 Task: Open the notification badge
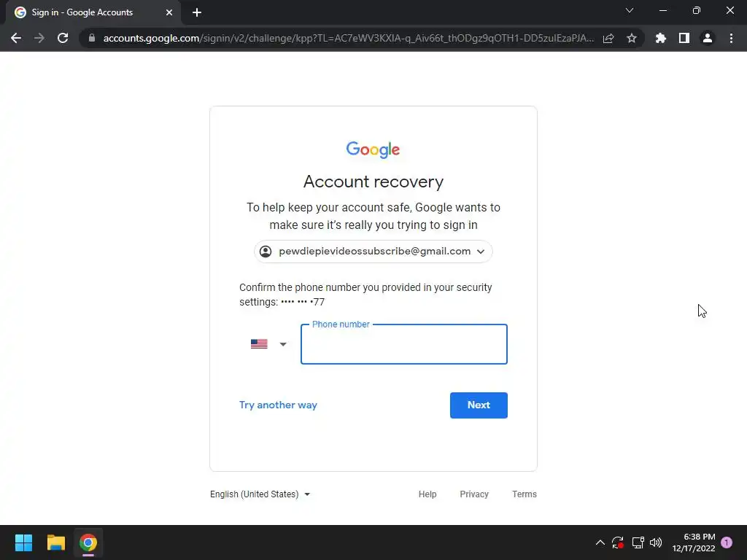(727, 542)
